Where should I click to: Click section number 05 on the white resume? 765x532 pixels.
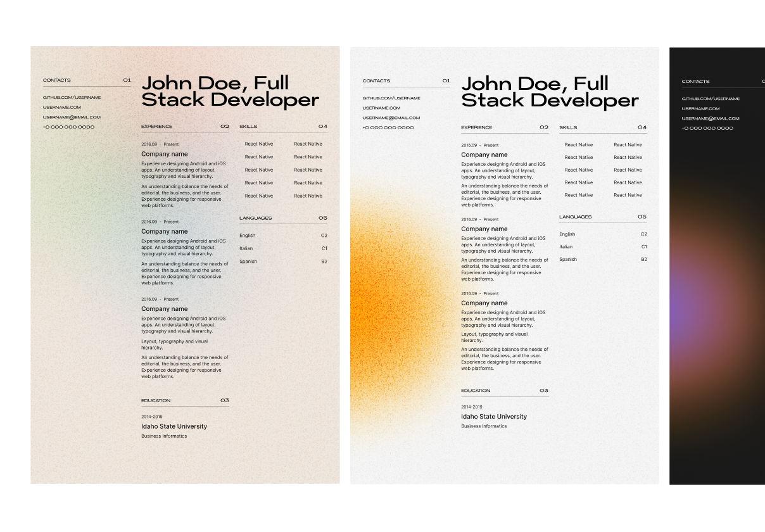[x=643, y=217]
